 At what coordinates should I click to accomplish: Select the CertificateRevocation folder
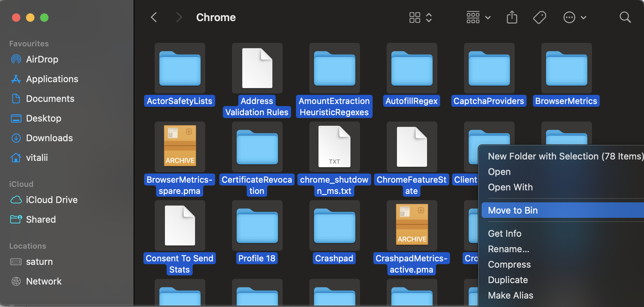[257, 147]
